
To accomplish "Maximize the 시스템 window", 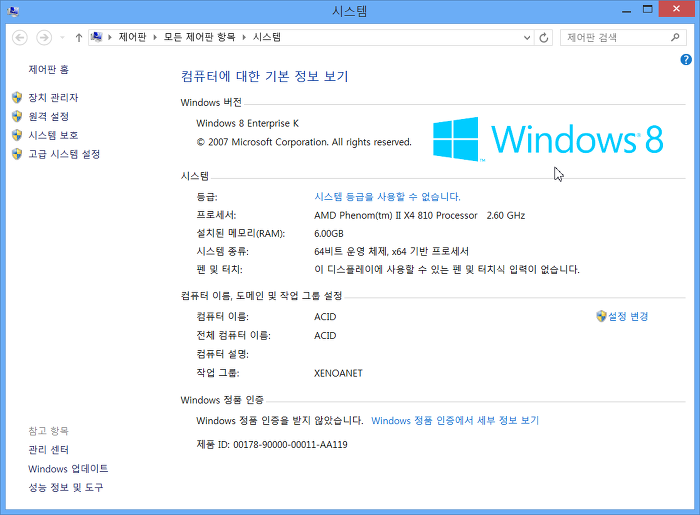I will click(647, 9).
